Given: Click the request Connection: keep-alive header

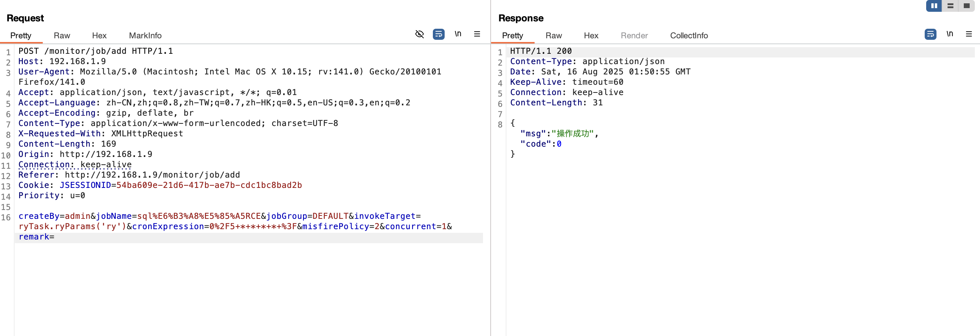Looking at the screenshot, I should [x=75, y=164].
